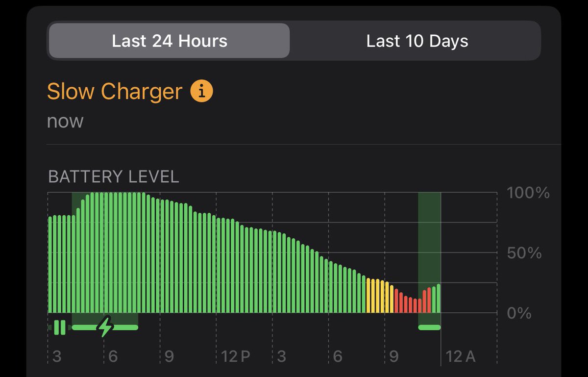Tap the Slow Charger heading text
The image size is (588, 377).
click(115, 91)
